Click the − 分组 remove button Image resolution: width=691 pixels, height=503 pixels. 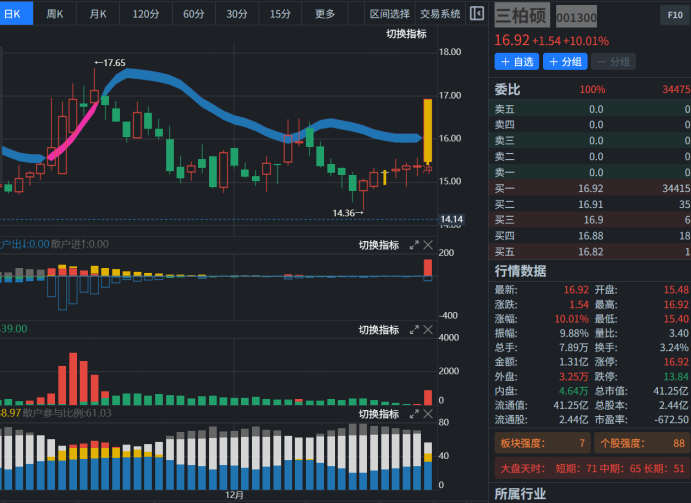[614, 62]
